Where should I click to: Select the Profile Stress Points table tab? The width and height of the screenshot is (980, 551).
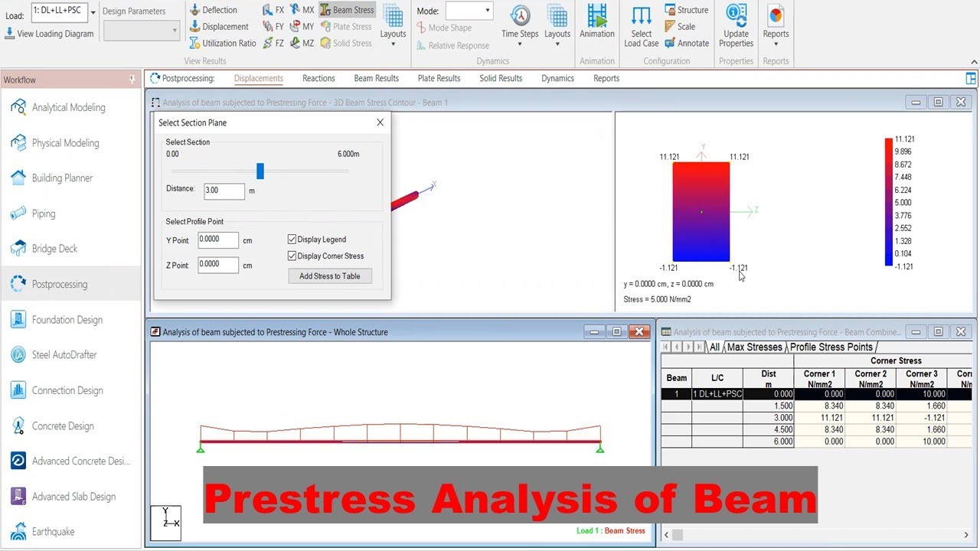831,347
